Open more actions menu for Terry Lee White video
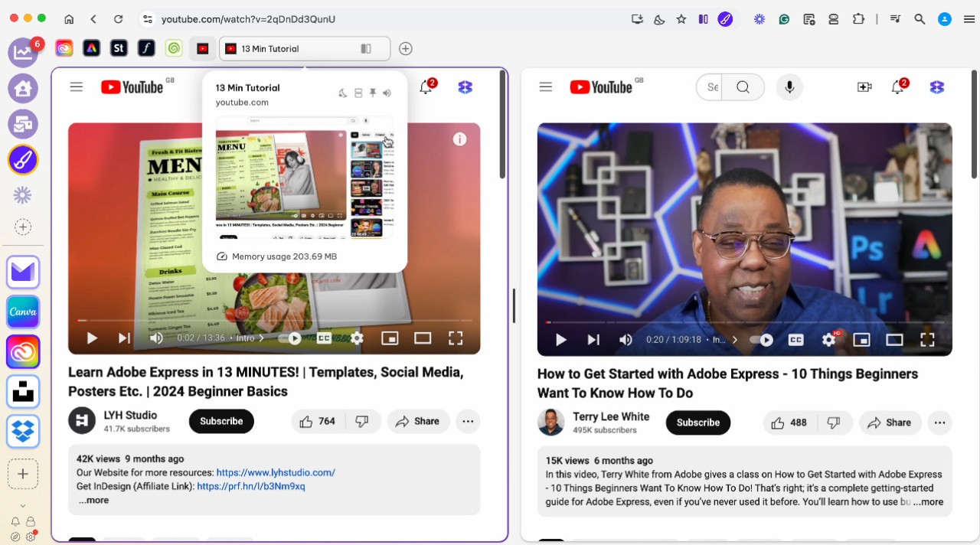 [939, 423]
